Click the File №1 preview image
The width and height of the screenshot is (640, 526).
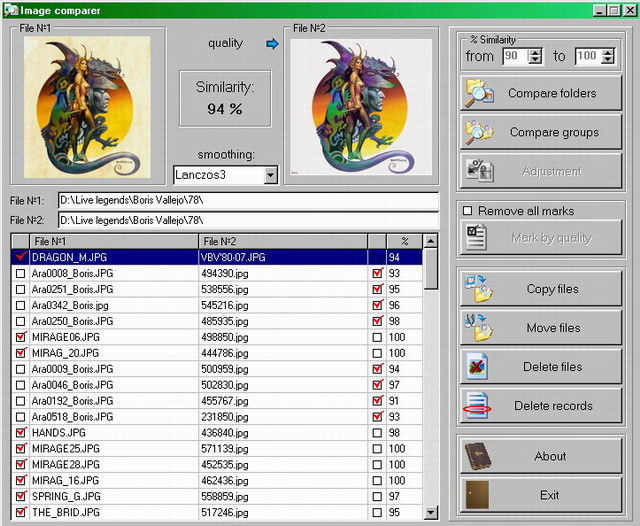87,107
